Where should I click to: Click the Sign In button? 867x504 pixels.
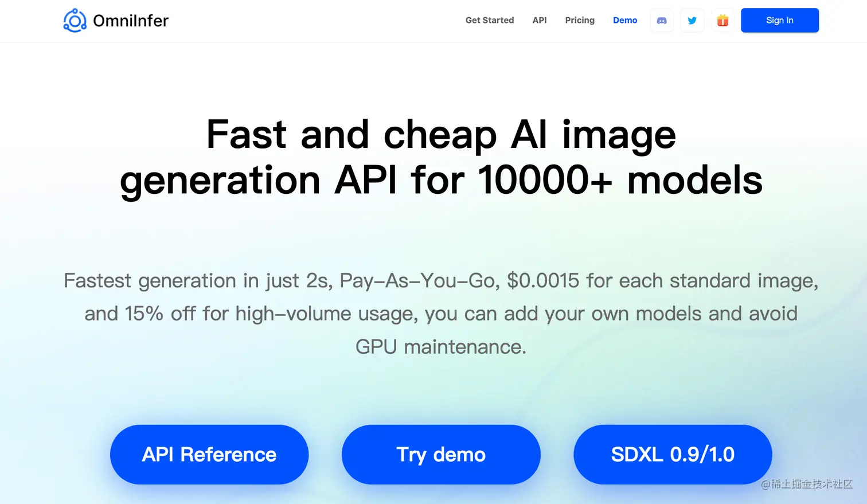click(x=780, y=20)
